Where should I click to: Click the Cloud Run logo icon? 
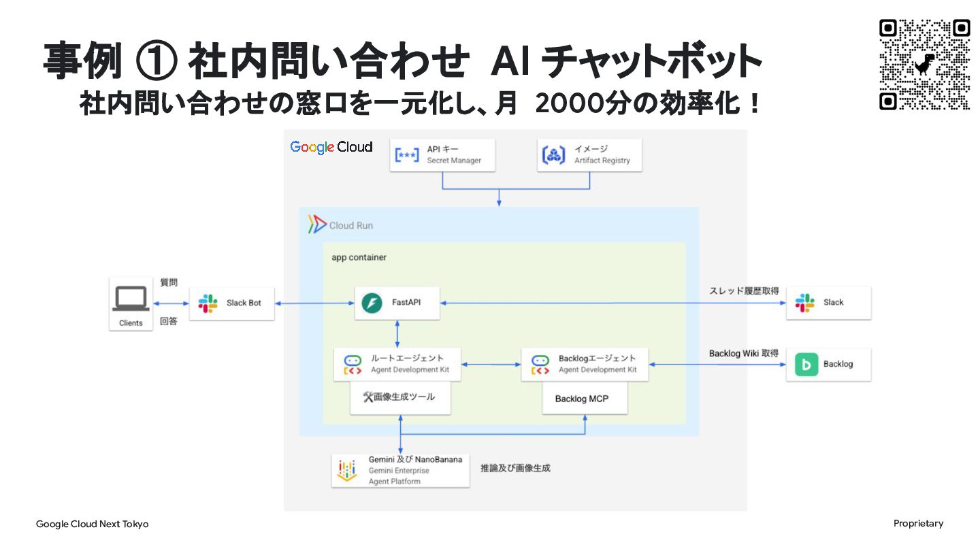(x=316, y=225)
